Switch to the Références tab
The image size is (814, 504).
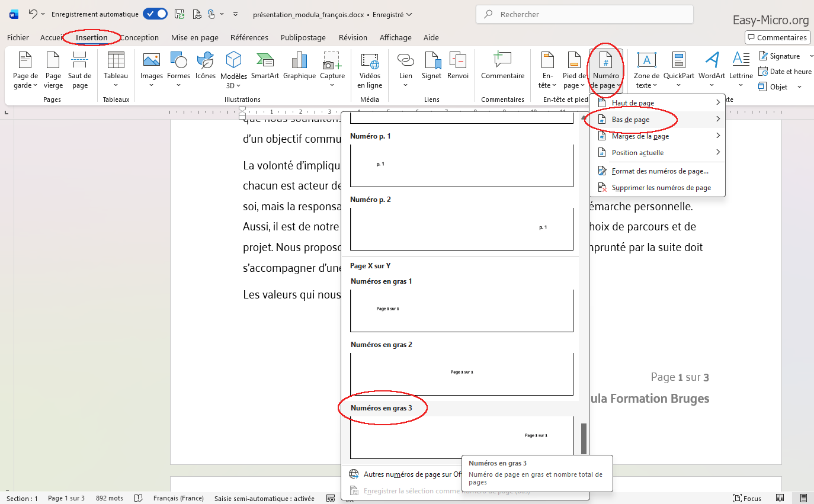(x=249, y=37)
